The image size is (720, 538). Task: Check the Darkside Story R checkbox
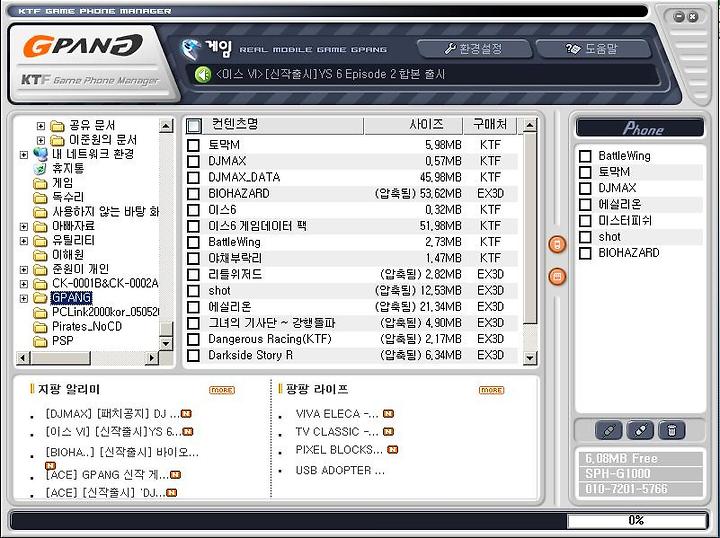click(x=193, y=355)
